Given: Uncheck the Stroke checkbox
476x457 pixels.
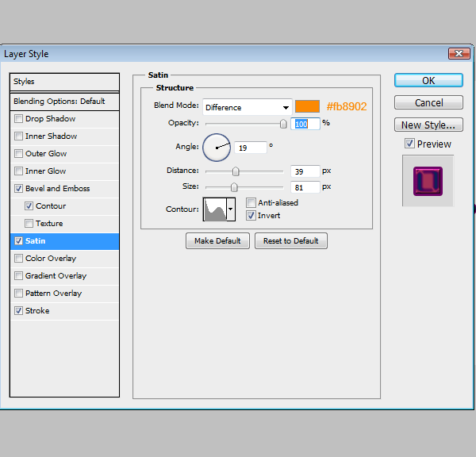Looking at the screenshot, I should coord(18,311).
